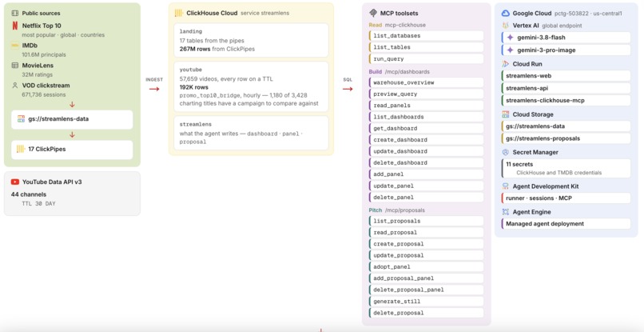Select the warehouse_overview tool
Screen dimensions: 644x332
coord(427,82)
